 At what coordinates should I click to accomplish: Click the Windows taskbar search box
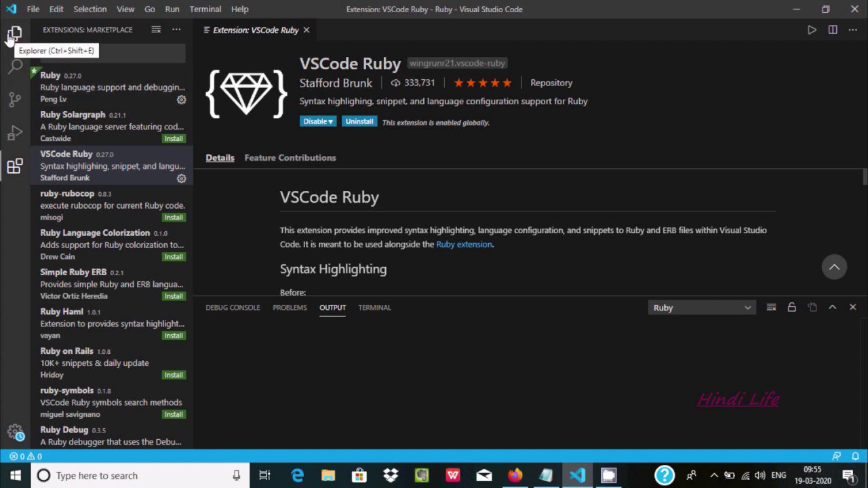click(x=140, y=475)
